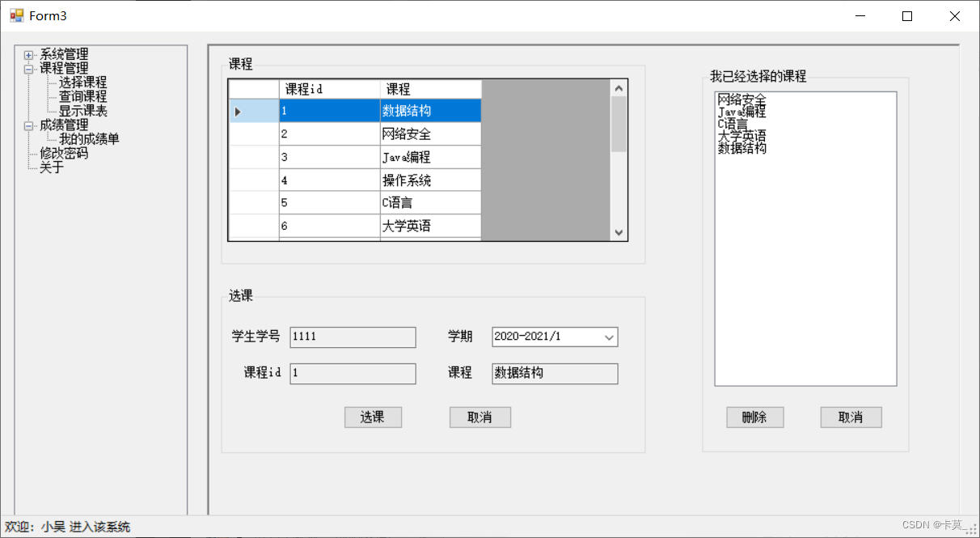The image size is (980, 538).
Task: Click the 删除 button below the course list
Action: point(754,417)
